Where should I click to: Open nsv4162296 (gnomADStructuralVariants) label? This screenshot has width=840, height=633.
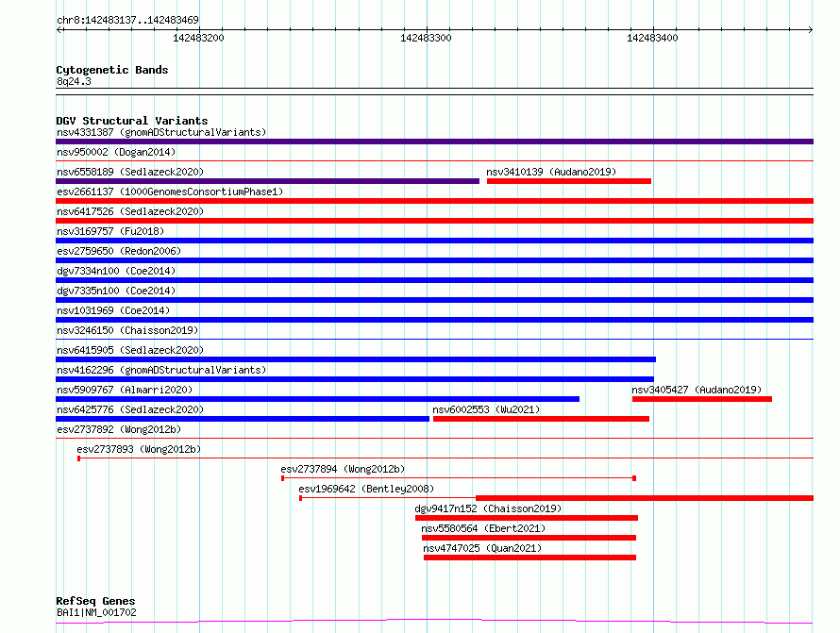pos(161,370)
